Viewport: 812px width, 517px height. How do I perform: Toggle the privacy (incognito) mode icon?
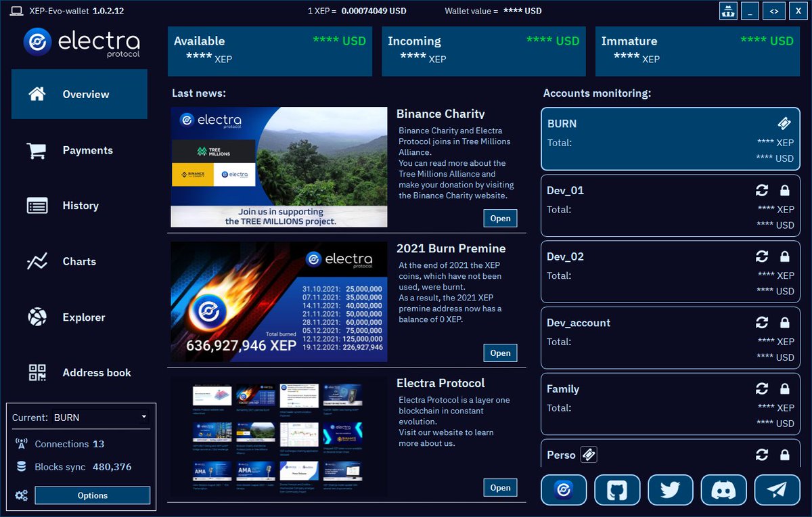click(728, 11)
